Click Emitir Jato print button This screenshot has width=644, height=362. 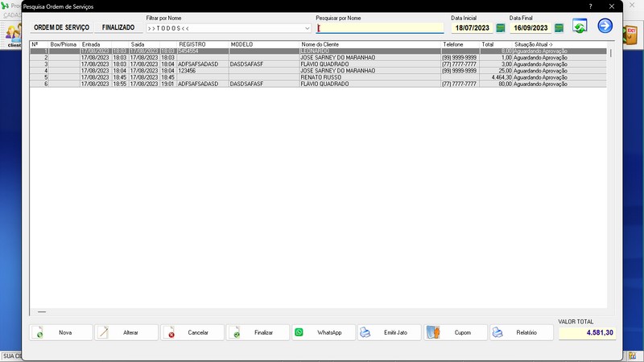click(390, 332)
